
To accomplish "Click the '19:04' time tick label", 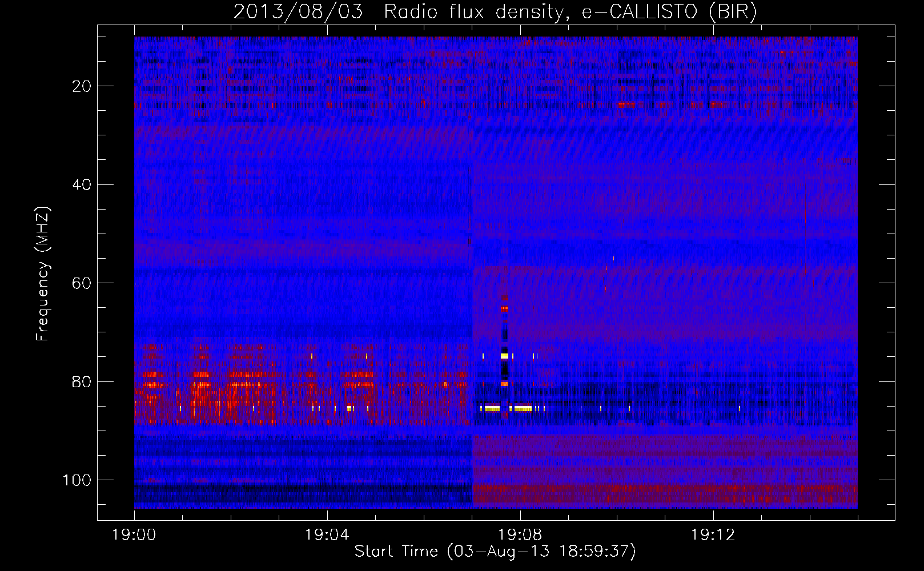I will pyautogui.click(x=327, y=535).
